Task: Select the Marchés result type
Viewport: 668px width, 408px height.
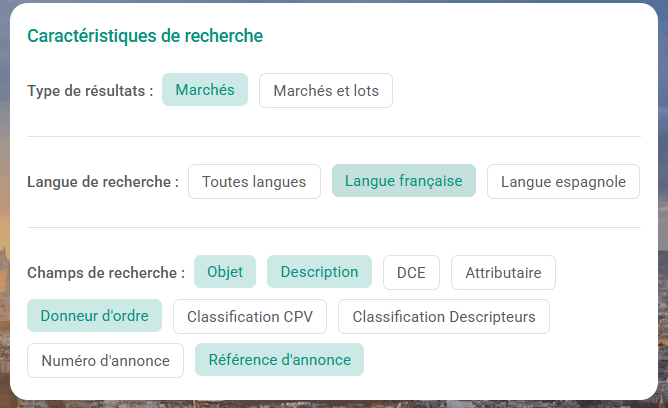Action: coord(205,90)
